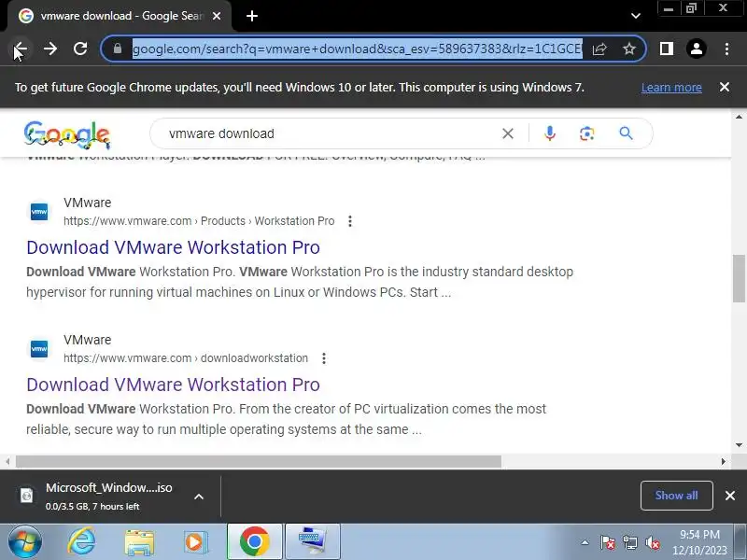Click the network tray icon
The image size is (747, 560).
click(629, 542)
